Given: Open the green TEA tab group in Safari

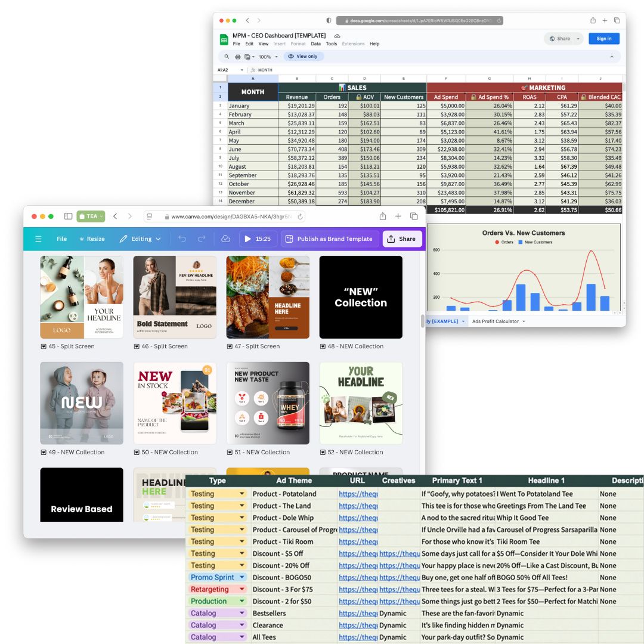Looking at the screenshot, I should 91,216.
